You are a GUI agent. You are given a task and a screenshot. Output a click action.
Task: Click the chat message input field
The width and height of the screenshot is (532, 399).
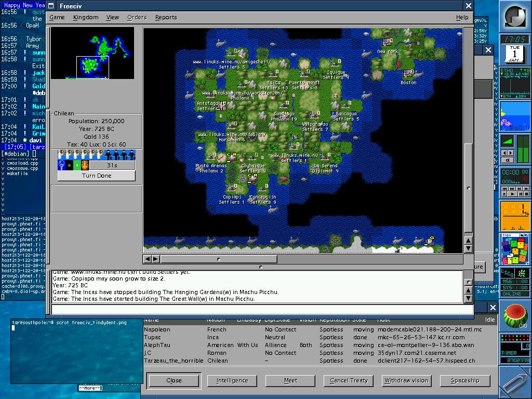257,310
